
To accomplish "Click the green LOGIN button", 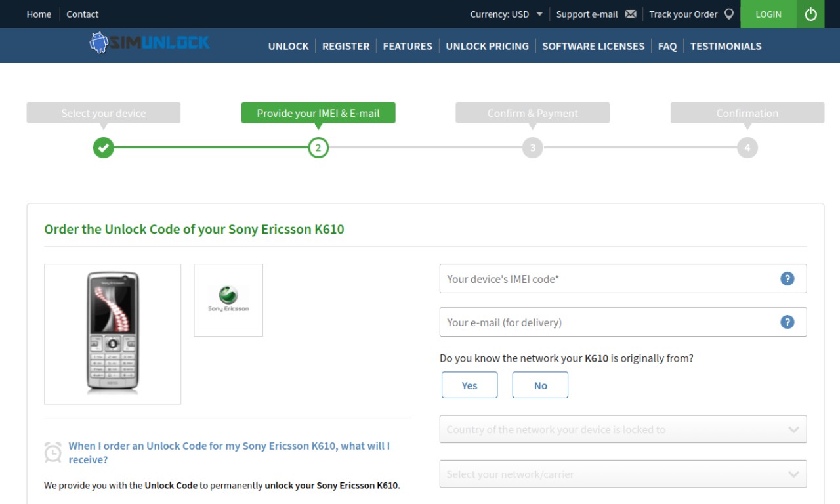I will coord(768,14).
